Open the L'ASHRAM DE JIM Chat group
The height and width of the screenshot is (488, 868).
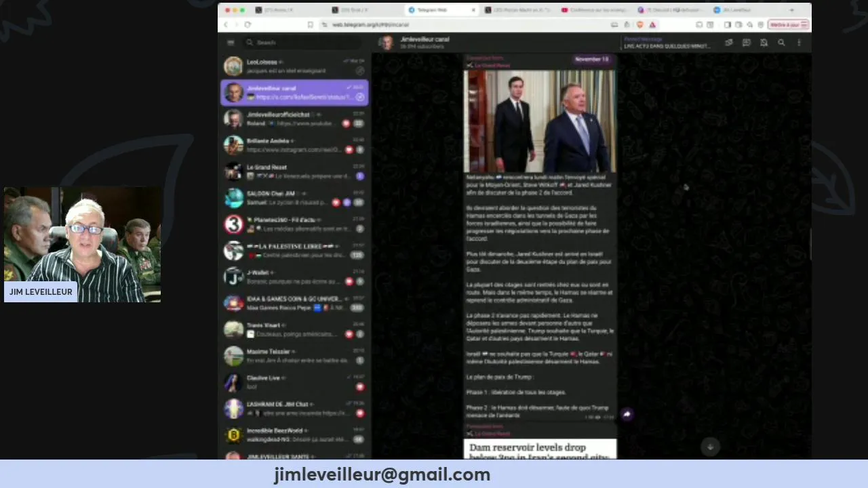(x=294, y=409)
